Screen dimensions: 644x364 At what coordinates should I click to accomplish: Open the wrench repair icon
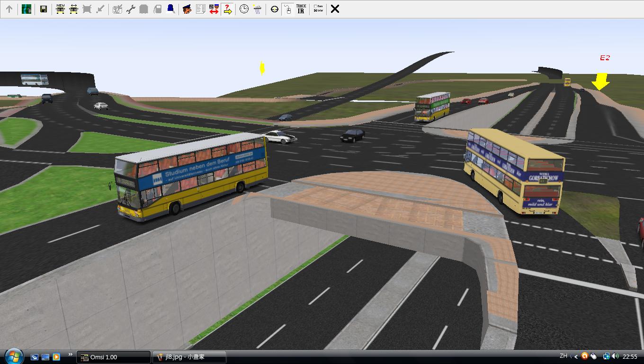(131, 9)
